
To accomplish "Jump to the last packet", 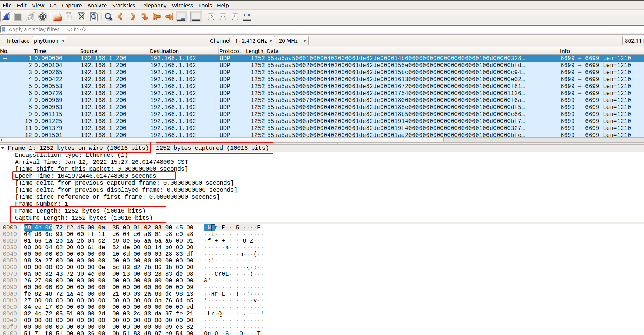I will [169, 17].
